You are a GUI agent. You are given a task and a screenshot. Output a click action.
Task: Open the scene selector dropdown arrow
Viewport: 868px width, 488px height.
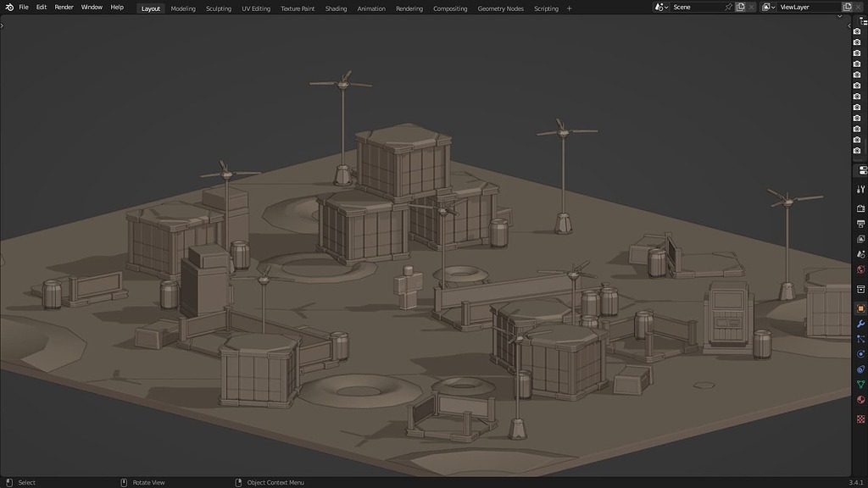point(666,7)
